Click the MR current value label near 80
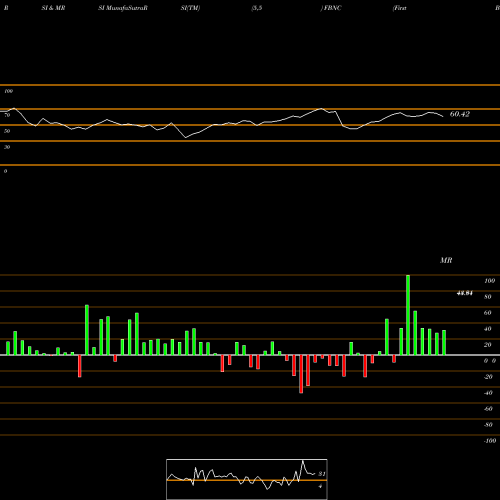Screen dimensions: 500x500 [x=464, y=293]
